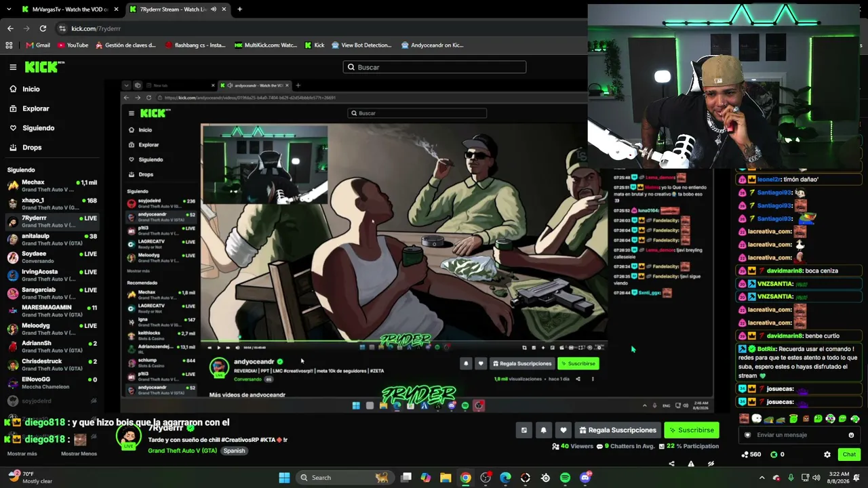Open the Gestión de claves bookmark

pyautogui.click(x=125, y=45)
